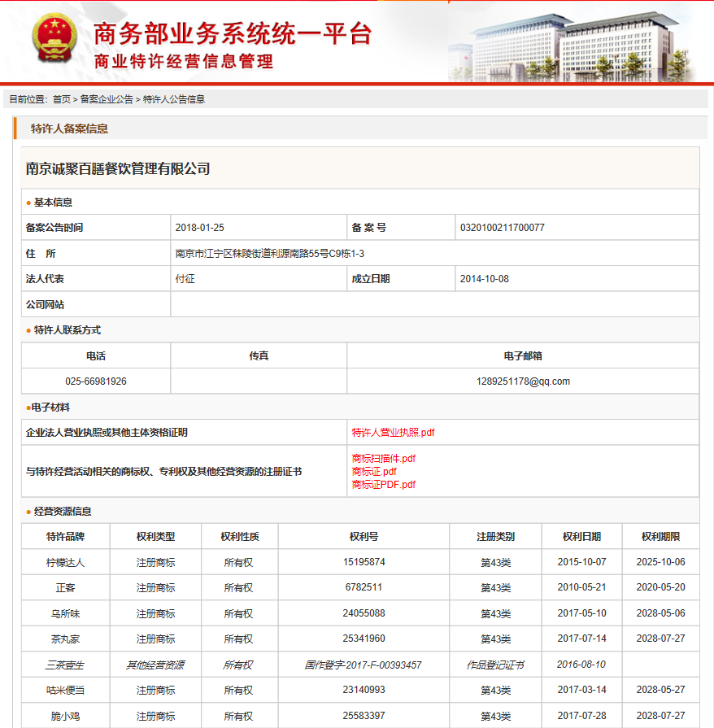
Task: Click the 经营资源信息 section header
Action: [63, 512]
